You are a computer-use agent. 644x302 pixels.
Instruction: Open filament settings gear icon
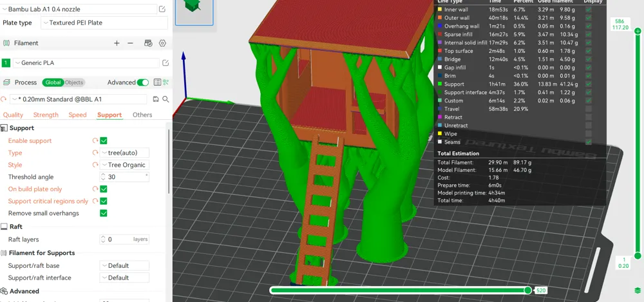coord(162,43)
